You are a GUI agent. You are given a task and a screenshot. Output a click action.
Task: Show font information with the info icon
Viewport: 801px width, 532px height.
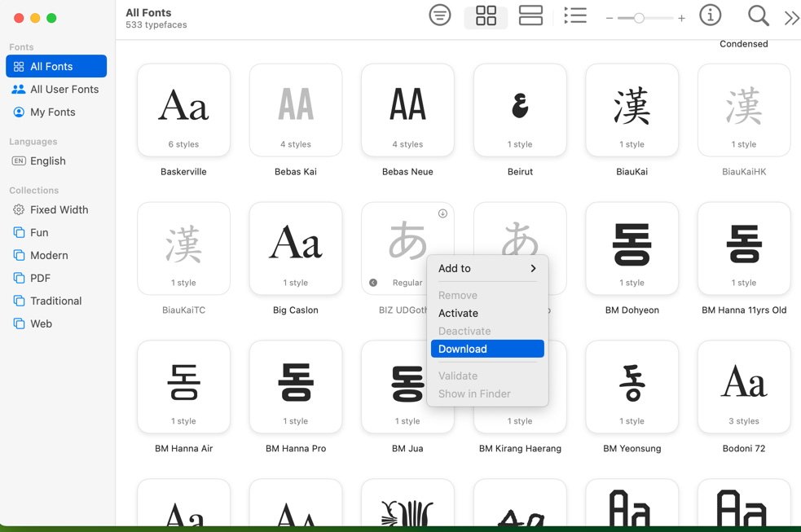coord(711,15)
